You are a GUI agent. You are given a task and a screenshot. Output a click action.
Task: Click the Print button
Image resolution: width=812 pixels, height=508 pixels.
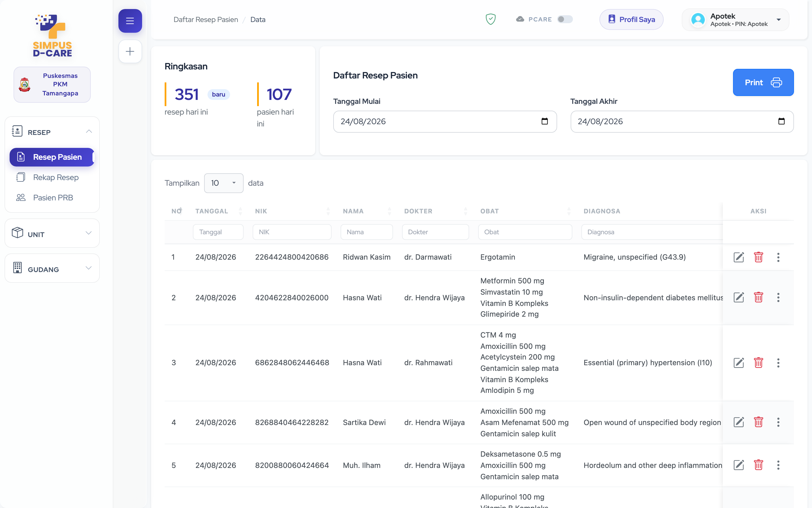pos(763,82)
